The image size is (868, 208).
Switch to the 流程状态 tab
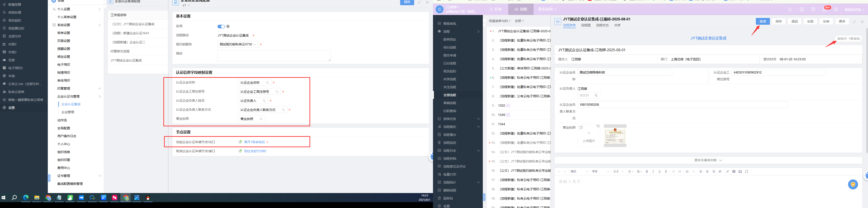602,25
